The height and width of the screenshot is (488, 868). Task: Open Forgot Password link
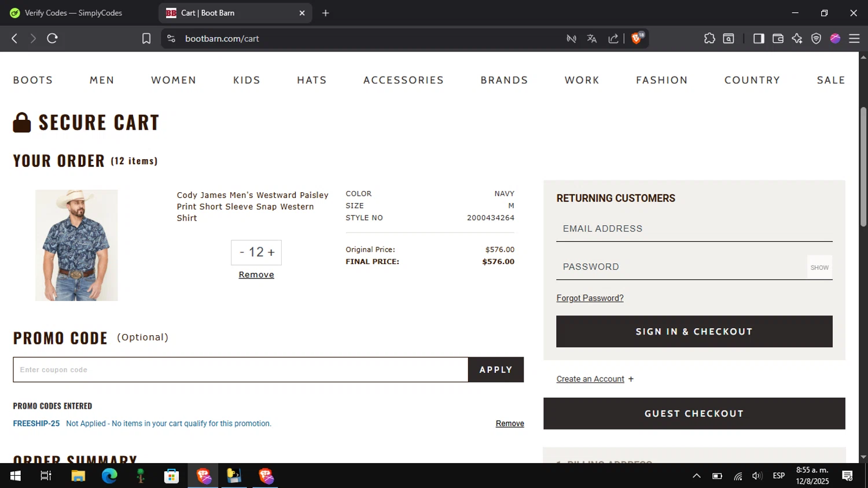click(x=590, y=298)
